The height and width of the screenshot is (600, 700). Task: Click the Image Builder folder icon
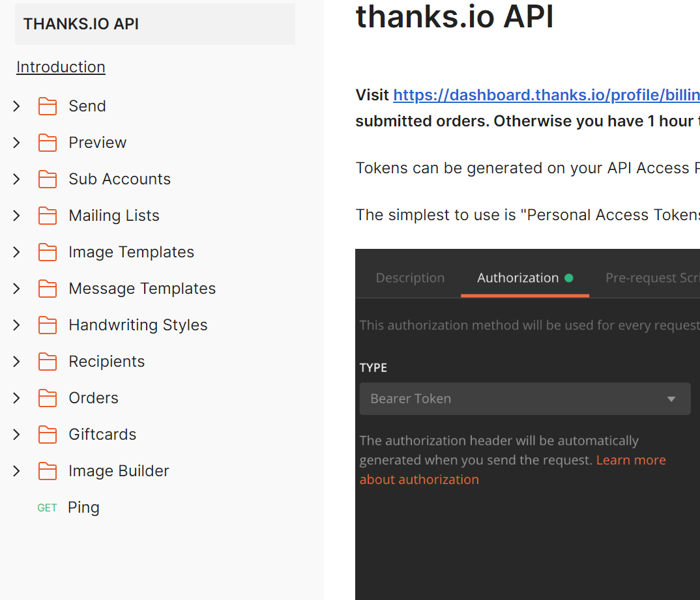(x=48, y=471)
